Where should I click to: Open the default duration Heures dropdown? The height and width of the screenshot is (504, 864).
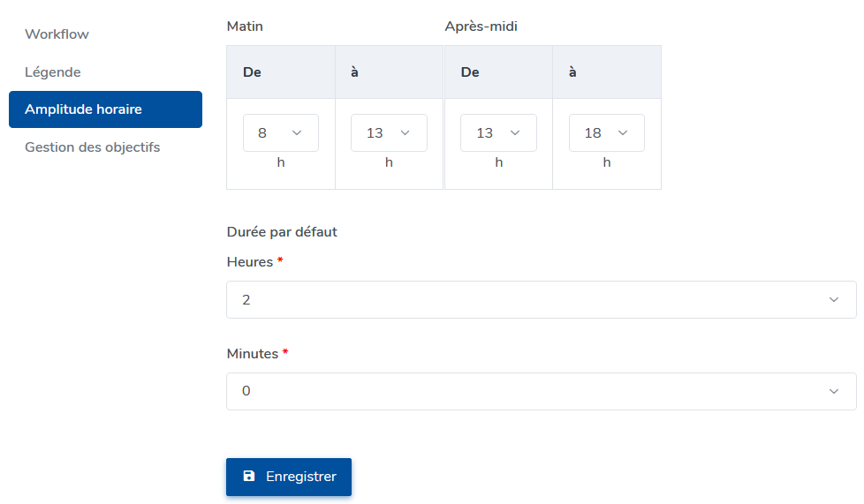[541, 300]
